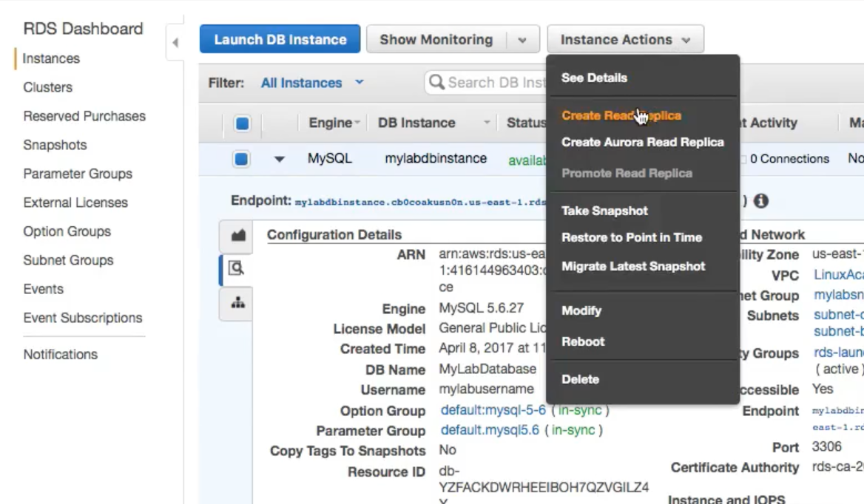864x504 pixels.
Task: Click the Launch DB Instance button
Action: point(280,40)
